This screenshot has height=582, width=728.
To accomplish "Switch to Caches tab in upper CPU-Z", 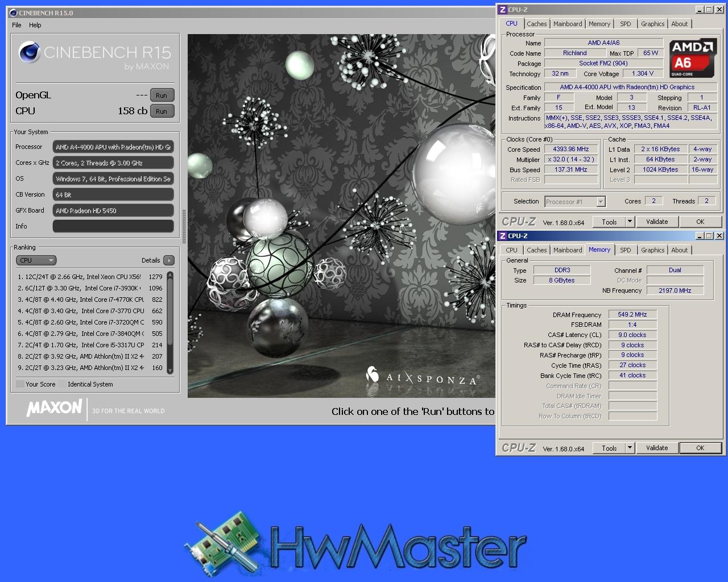I will tap(536, 24).
